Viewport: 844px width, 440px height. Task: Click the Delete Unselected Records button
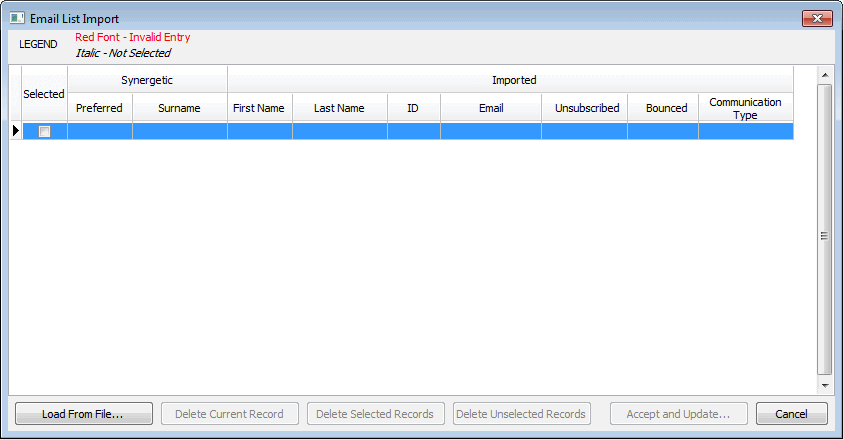(521, 414)
